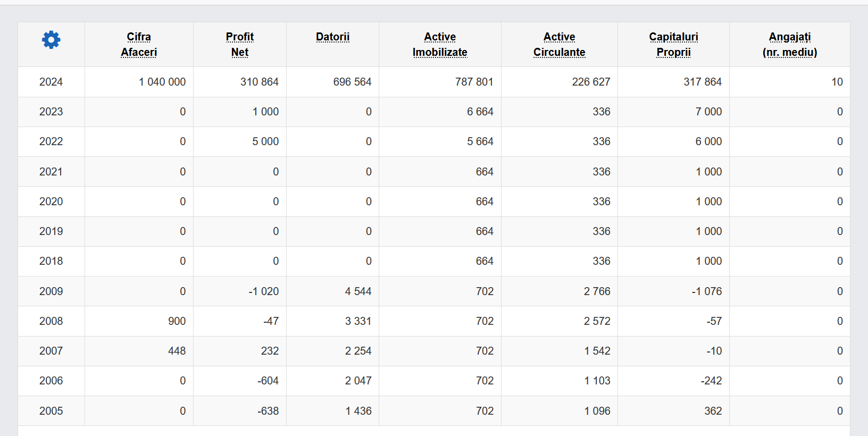Click the 1 040 000 turnover value
Screen dimensions: 868x436
tap(162, 82)
